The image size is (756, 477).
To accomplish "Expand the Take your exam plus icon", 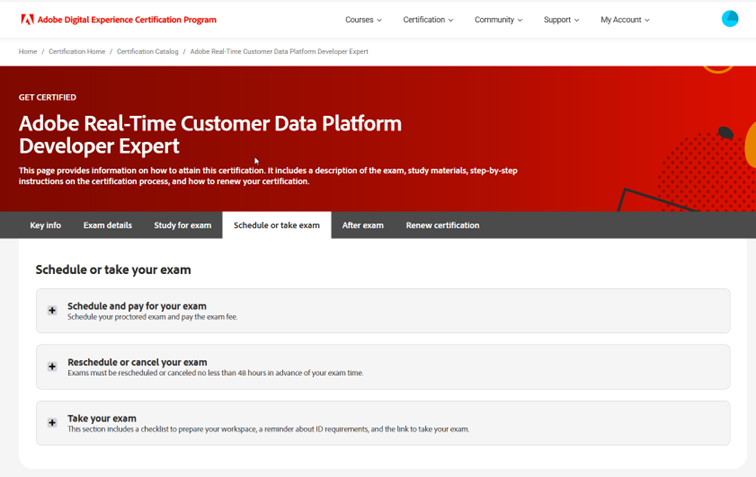I will pyautogui.click(x=52, y=422).
